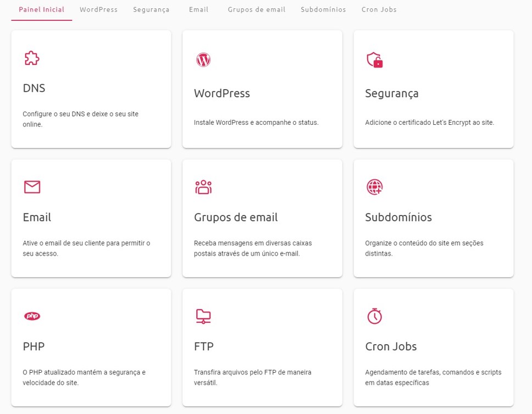Click the envelope Email icon

pyautogui.click(x=32, y=187)
